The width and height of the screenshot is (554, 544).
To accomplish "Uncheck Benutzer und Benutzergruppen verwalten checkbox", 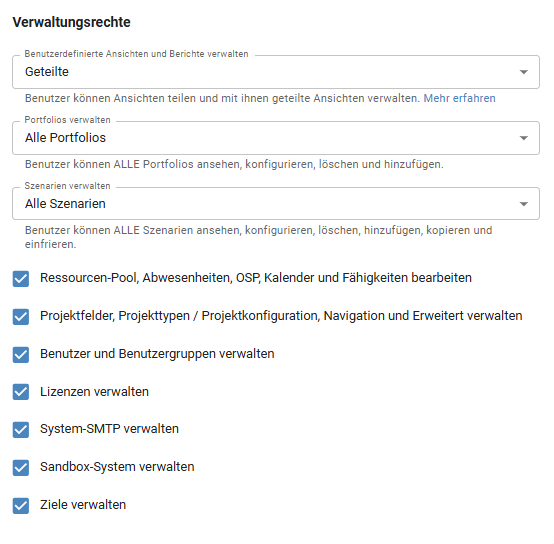I will [x=21, y=355].
